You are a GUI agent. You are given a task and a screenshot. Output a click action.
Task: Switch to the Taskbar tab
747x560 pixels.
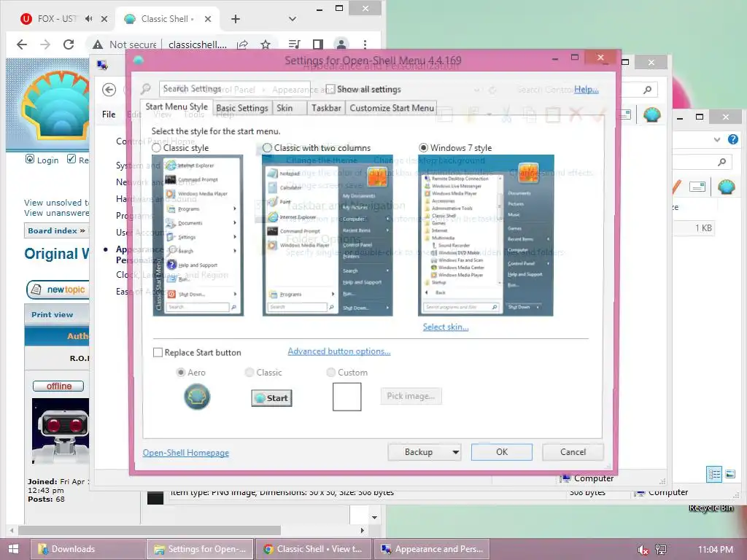coord(326,108)
